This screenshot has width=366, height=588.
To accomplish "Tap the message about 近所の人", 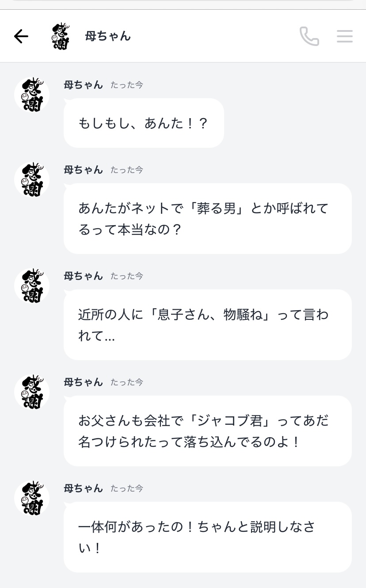I will coord(207,325).
